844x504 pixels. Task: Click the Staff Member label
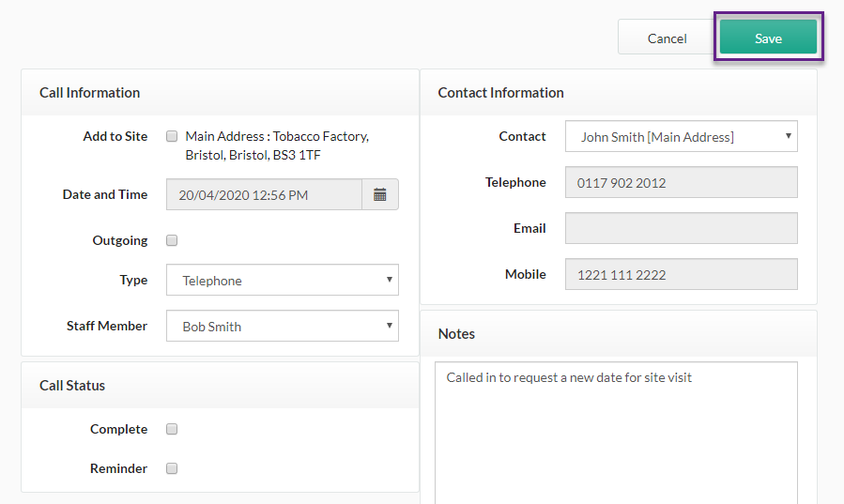click(x=107, y=326)
